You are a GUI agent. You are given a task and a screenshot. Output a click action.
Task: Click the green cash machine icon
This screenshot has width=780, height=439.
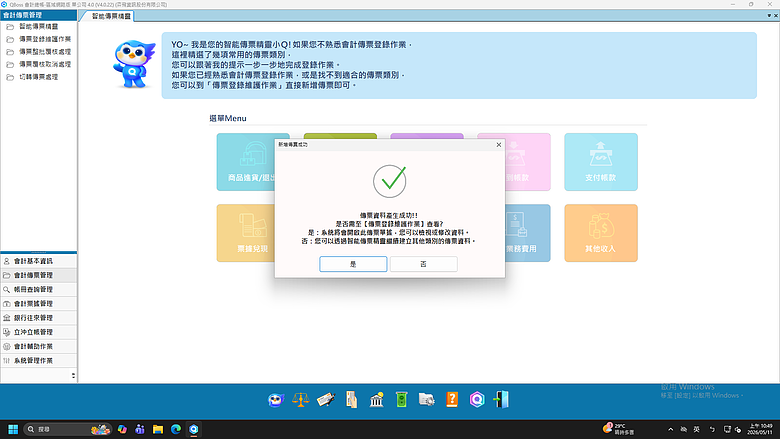point(401,400)
